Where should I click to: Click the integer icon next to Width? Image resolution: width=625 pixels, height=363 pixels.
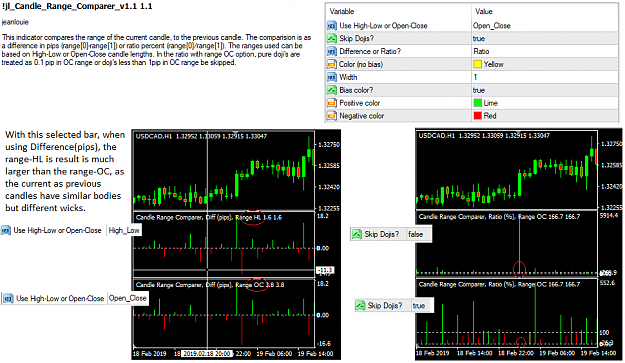tap(332, 77)
